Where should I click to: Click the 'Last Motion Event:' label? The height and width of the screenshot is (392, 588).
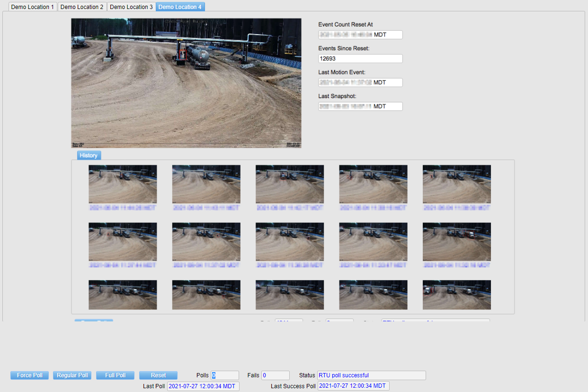[342, 73]
